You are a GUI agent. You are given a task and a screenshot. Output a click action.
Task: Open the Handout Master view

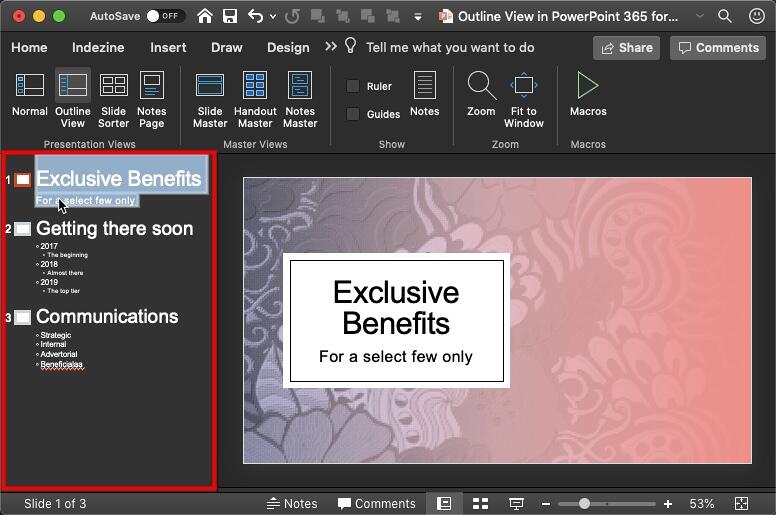(x=255, y=100)
